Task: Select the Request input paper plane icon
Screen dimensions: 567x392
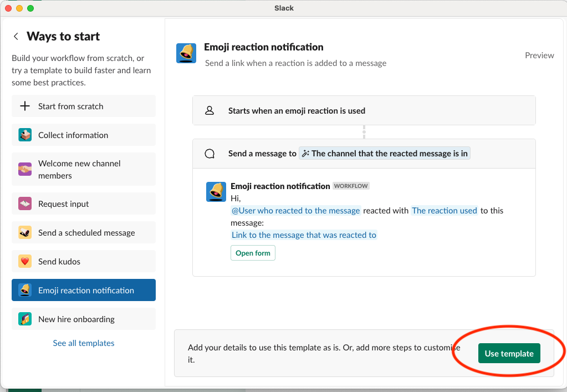Action: pyautogui.click(x=25, y=203)
